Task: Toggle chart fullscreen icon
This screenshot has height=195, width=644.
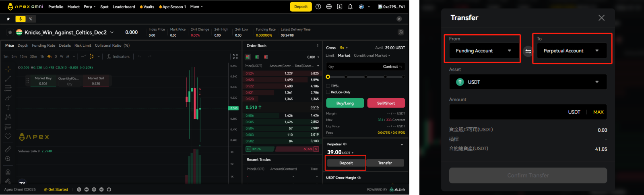Action: (235, 57)
